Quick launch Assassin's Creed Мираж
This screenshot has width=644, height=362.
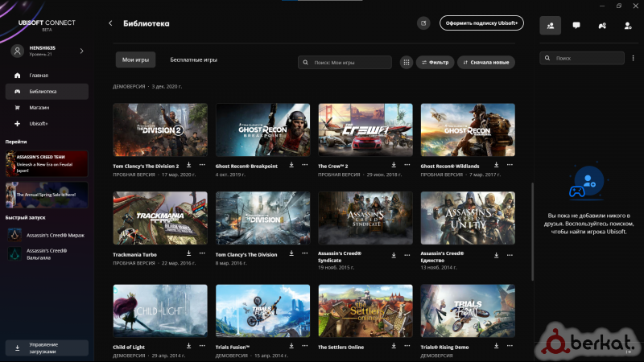47,235
